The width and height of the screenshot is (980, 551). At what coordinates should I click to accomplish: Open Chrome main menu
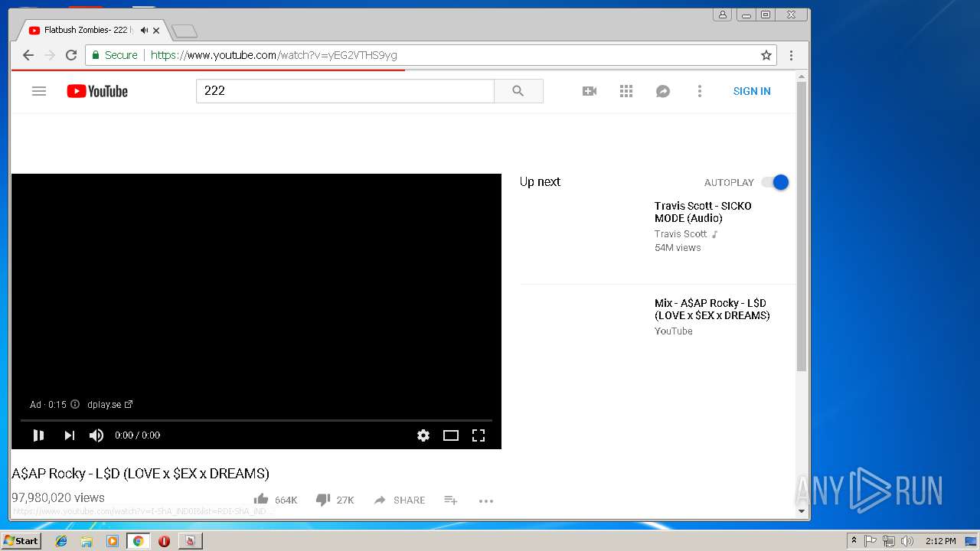click(791, 55)
